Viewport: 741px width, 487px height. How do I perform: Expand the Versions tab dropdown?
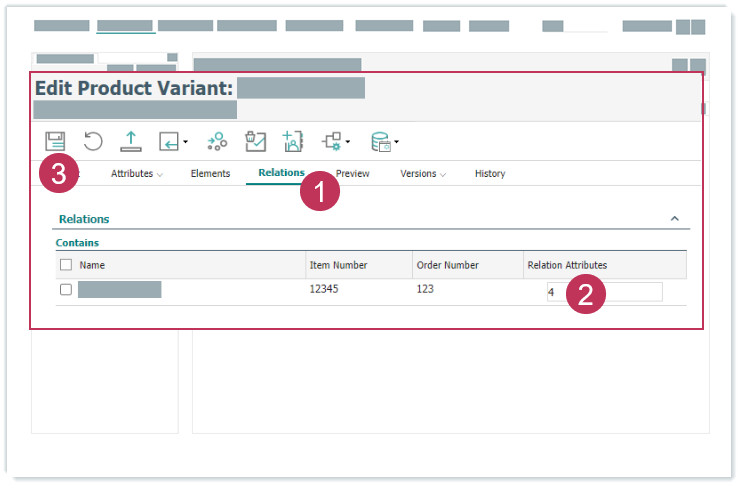[x=423, y=174]
